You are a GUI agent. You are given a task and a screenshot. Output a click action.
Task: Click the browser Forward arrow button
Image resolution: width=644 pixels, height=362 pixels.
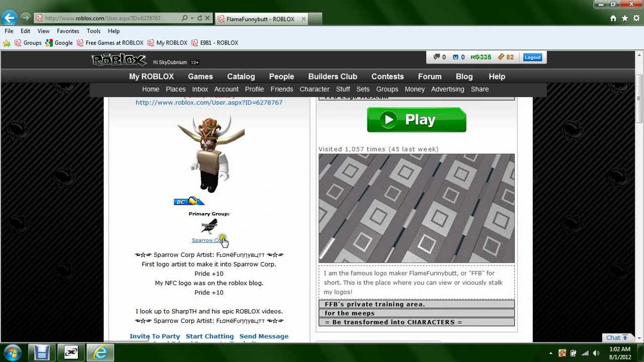25,18
